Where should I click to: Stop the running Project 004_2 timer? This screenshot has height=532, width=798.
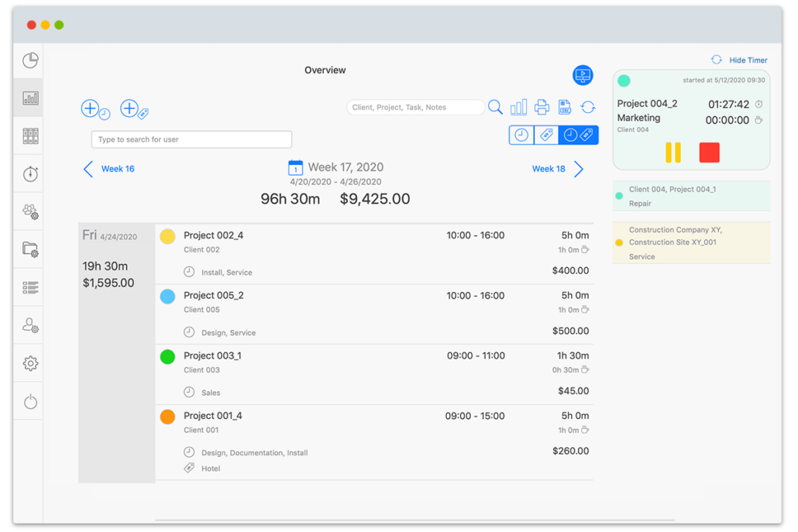click(x=709, y=153)
